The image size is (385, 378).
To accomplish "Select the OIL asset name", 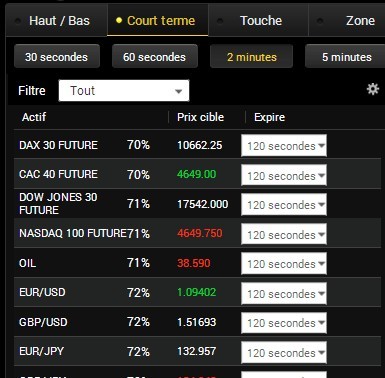I will point(27,263).
